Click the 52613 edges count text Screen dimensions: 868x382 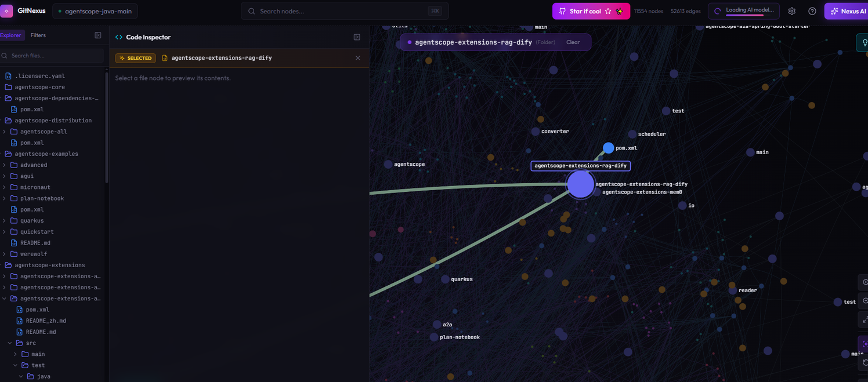(x=686, y=11)
